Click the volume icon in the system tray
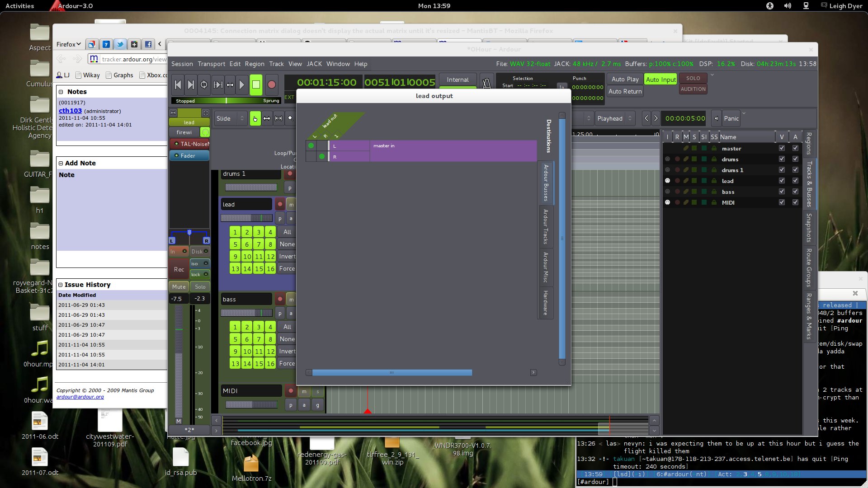868x488 pixels. tap(788, 6)
